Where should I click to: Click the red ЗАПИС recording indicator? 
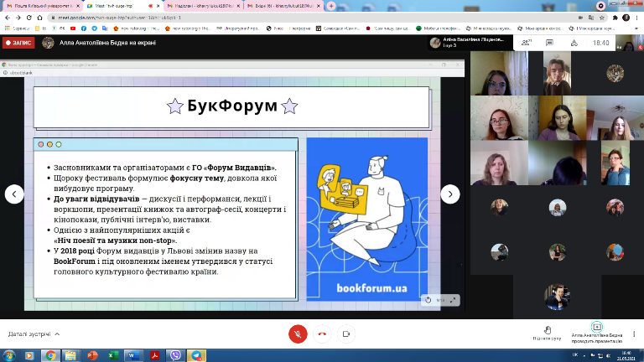pos(18,43)
